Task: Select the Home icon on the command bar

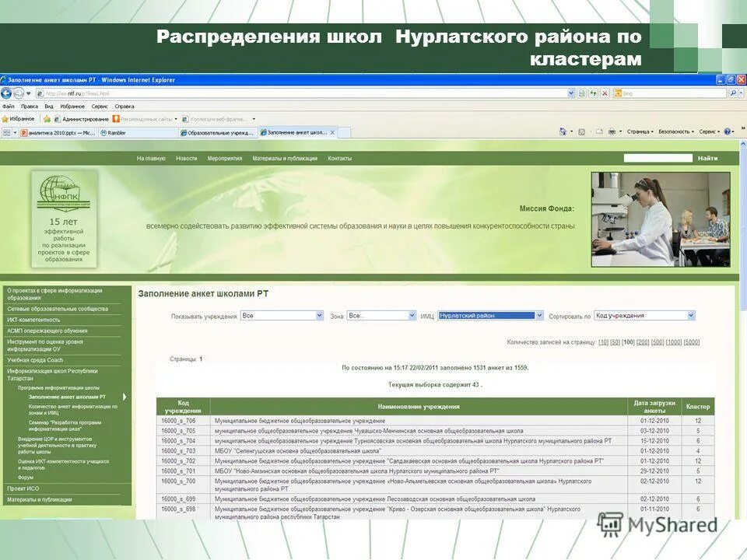Action: [x=563, y=131]
